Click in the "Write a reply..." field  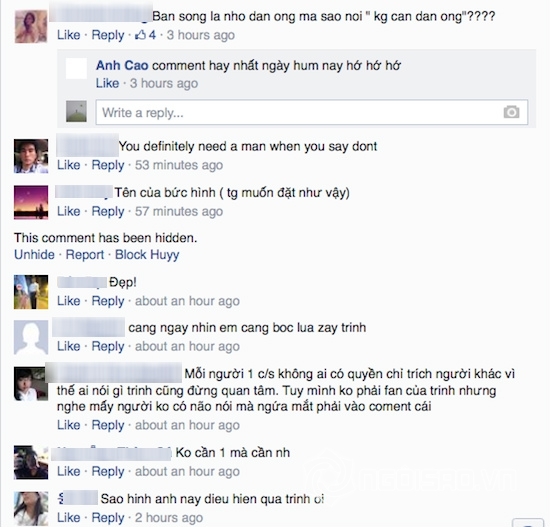tap(311, 112)
